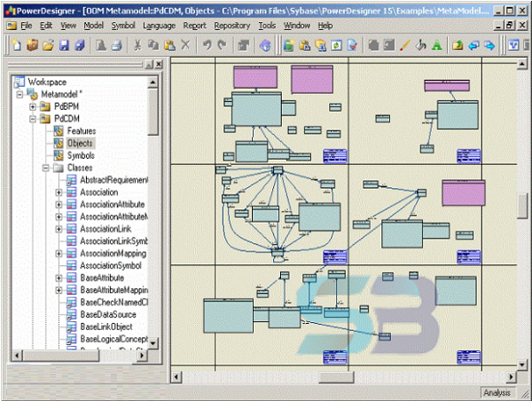Click the Analysis status bar label

click(497, 392)
